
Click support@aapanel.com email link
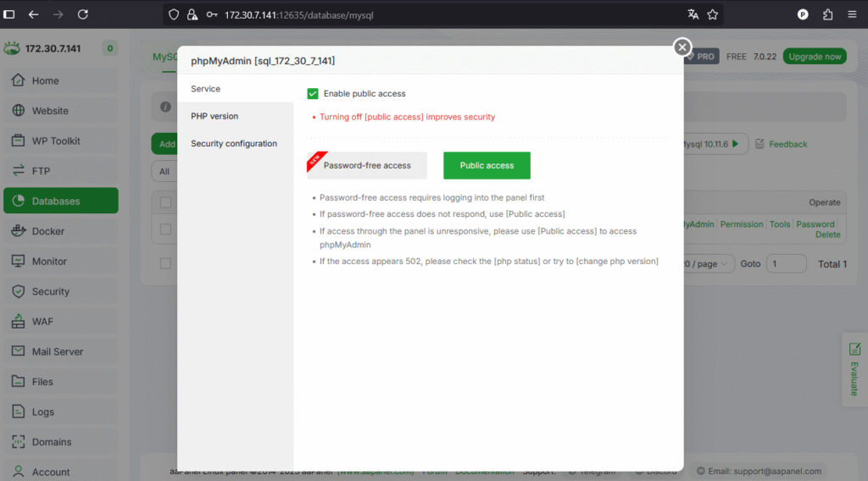pyautogui.click(x=777, y=471)
